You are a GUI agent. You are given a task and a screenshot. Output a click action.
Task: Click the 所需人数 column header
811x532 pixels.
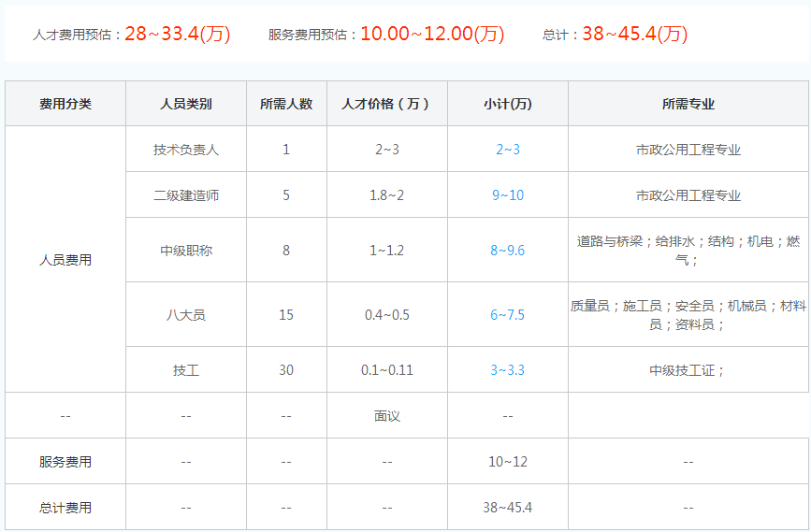coord(286,104)
